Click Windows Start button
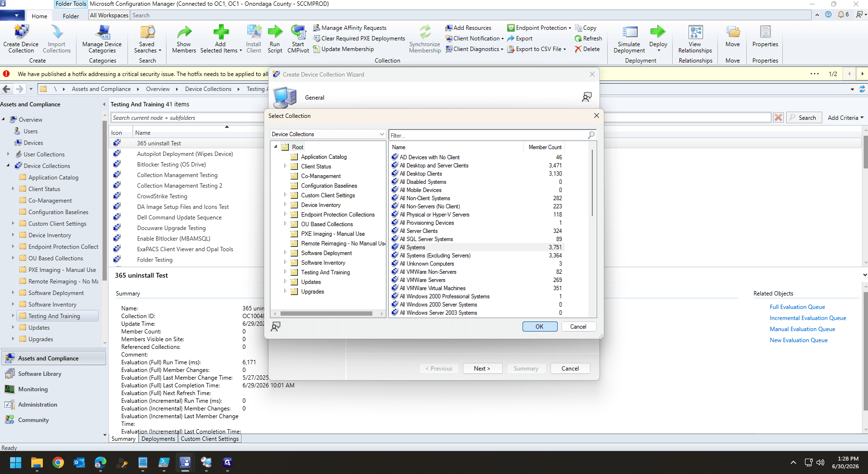868x474 pixels. pyautogui.click(x=15, y=462)
